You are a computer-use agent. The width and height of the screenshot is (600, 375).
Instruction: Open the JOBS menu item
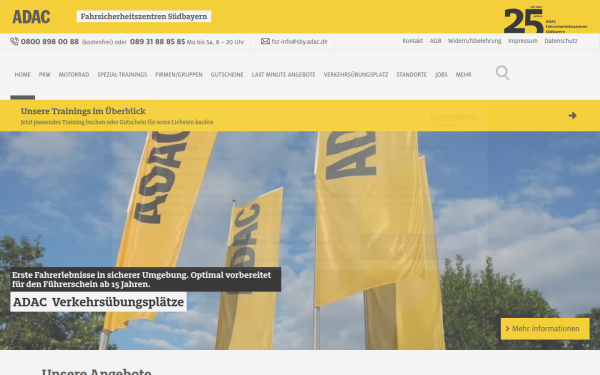(x=441, y=75)
